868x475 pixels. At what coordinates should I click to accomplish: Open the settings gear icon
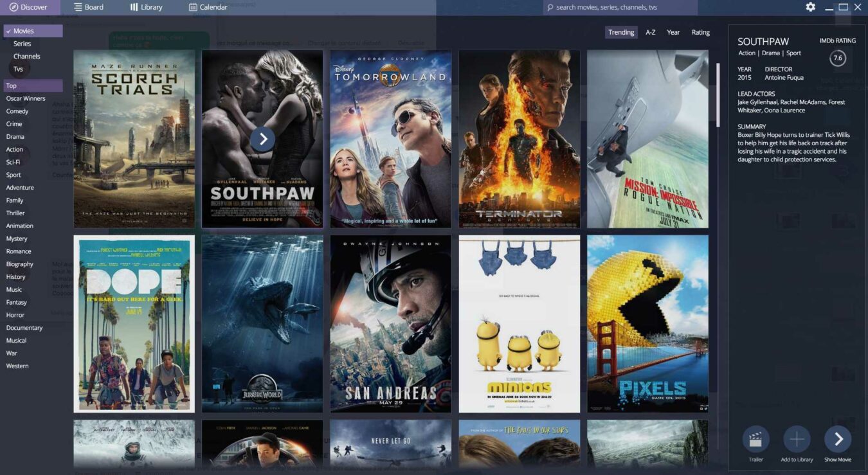coord(811,7)
